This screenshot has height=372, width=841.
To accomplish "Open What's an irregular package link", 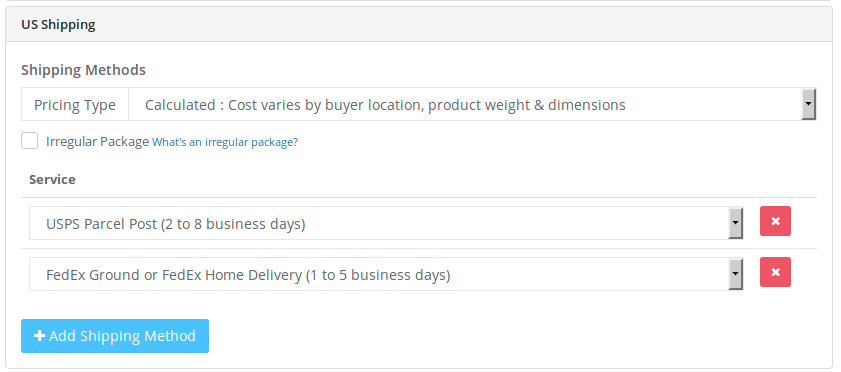I will pos(225,142).
